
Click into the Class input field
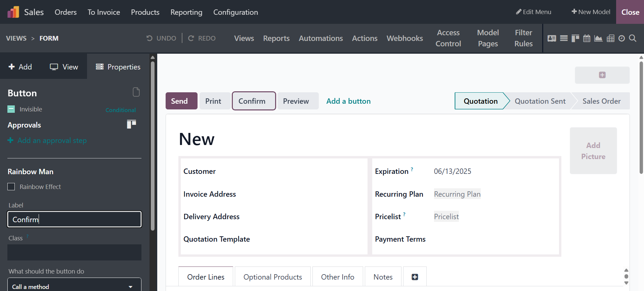74,252
